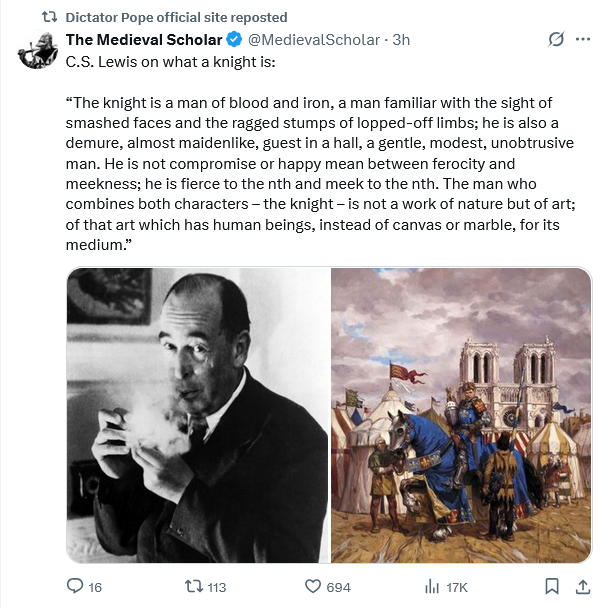Click the 3h timestamp
This screenshot has height=608, width=608.
[401, 40]
